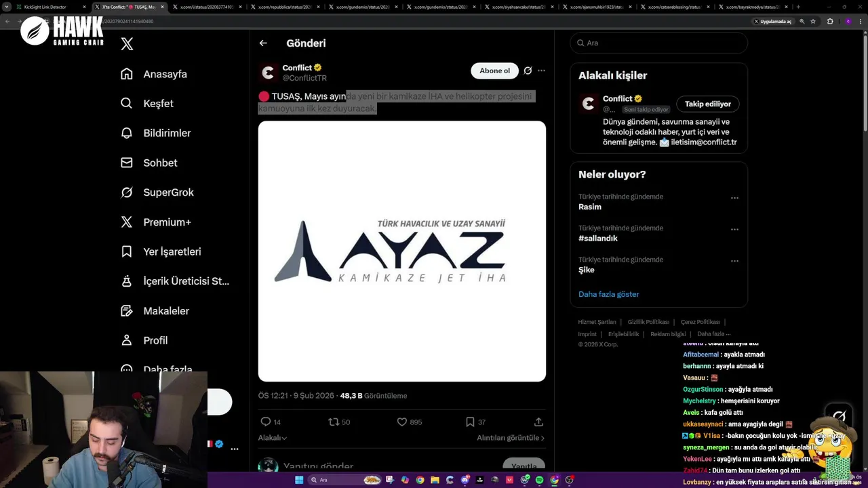Open Gizlilik Politikası footer link
The width and height of the screenshot is (868, 488).
[x=648, y=322]
